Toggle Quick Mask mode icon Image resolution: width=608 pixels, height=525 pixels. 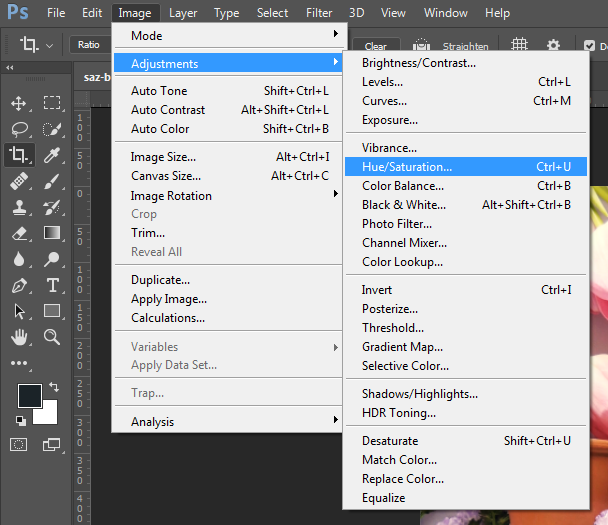pyautogui.click(x=19, y=444)
